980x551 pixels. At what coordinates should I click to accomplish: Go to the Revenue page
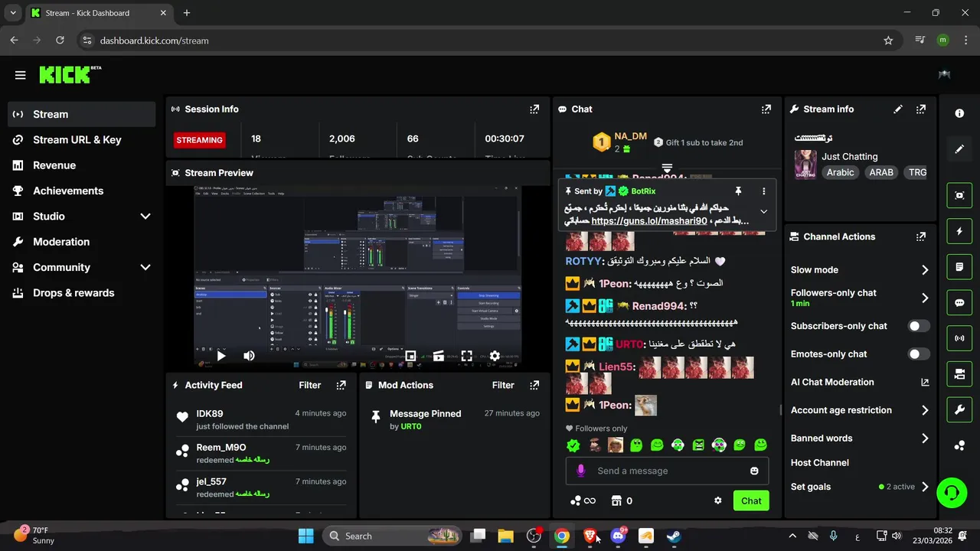click(82, 165)
